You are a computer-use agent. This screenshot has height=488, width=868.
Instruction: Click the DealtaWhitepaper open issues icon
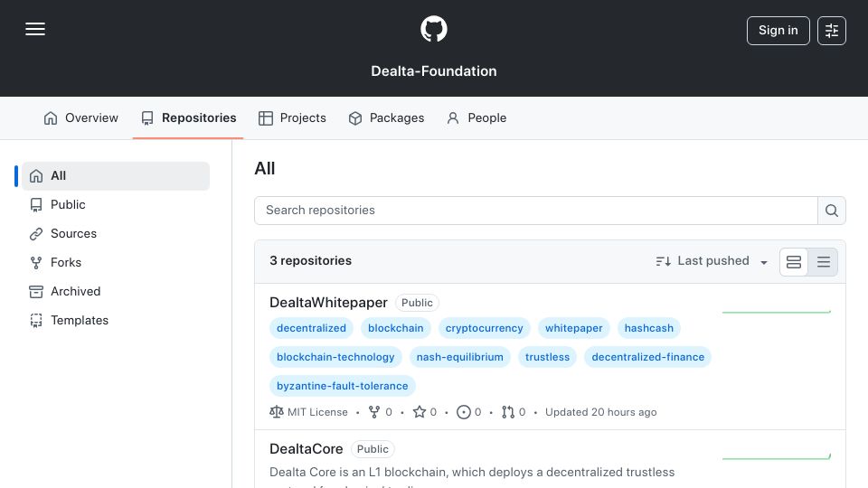(463, 412)
